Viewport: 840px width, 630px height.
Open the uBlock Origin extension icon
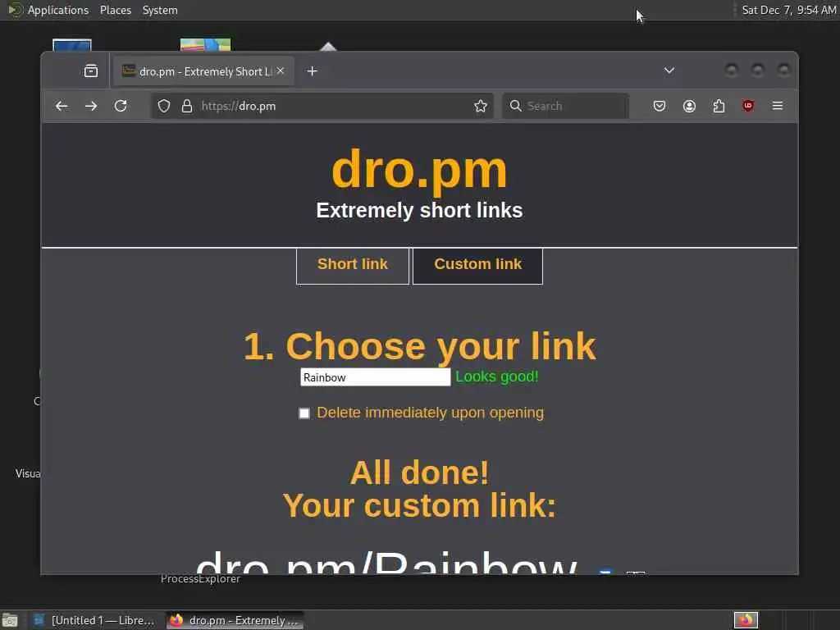[x=748, y=106]
